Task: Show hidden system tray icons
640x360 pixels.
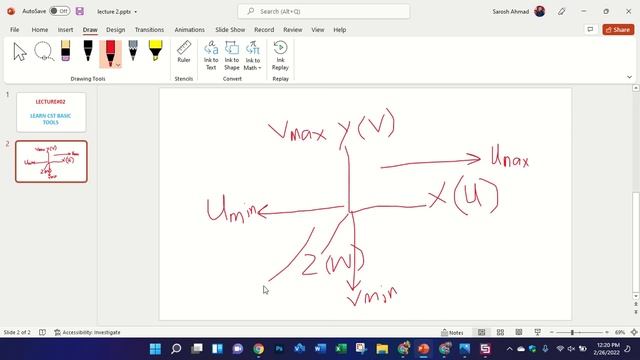Action: click(509, 349)
